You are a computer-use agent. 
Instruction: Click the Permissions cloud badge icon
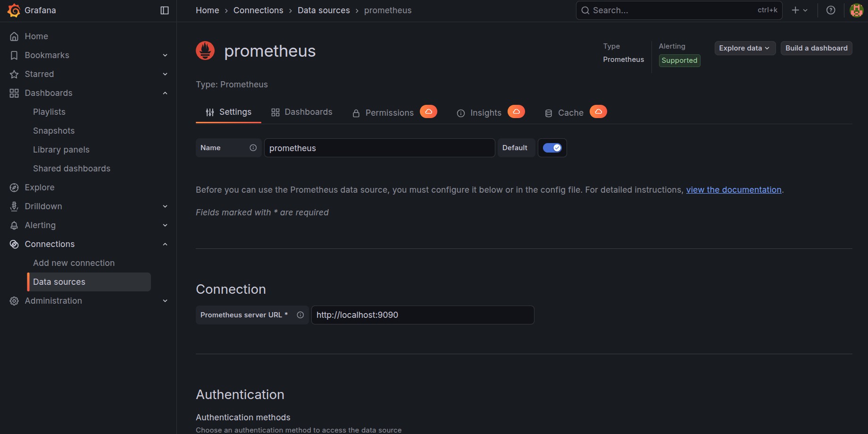pos(428,111)
